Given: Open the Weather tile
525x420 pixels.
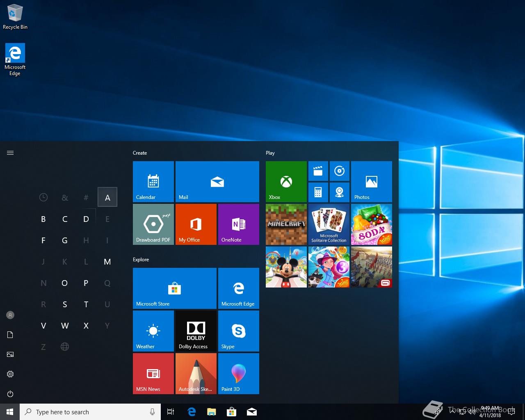Looking at the screenshot, I should coord(153,331).
